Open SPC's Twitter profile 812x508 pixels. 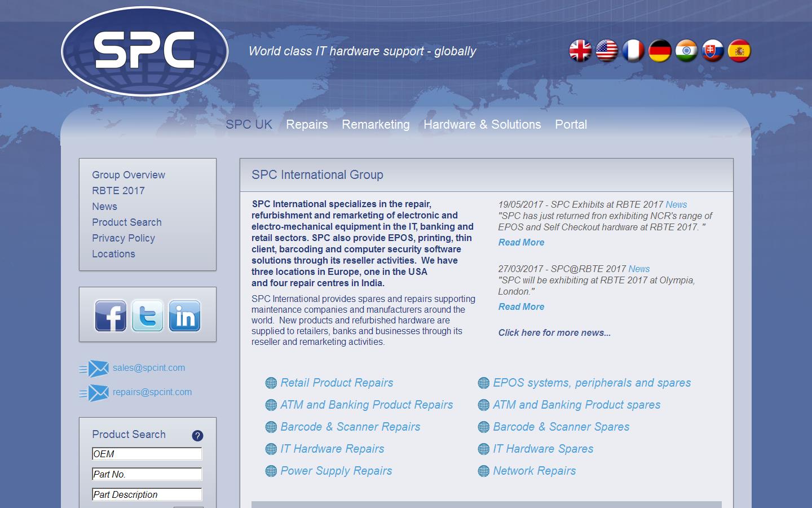point(148,316)
